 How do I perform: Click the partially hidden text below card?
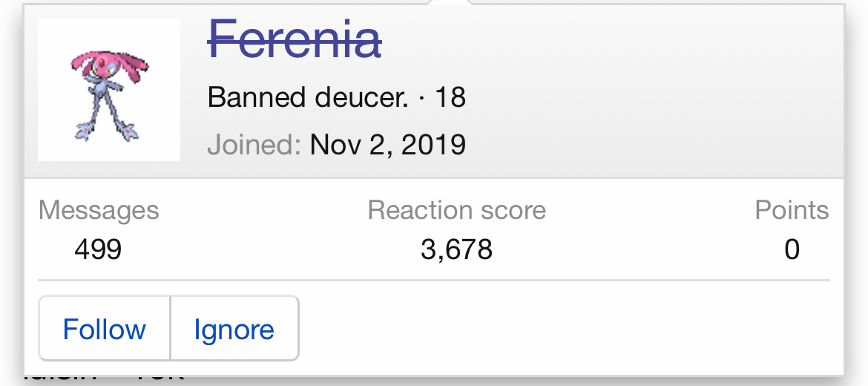point(105,380)
